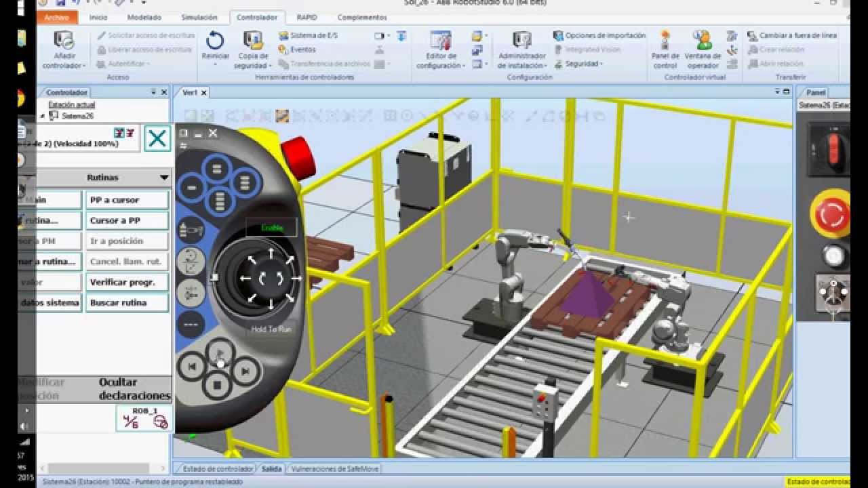
Task: Open Opciones de importación
Action: (x=599, y=35)
